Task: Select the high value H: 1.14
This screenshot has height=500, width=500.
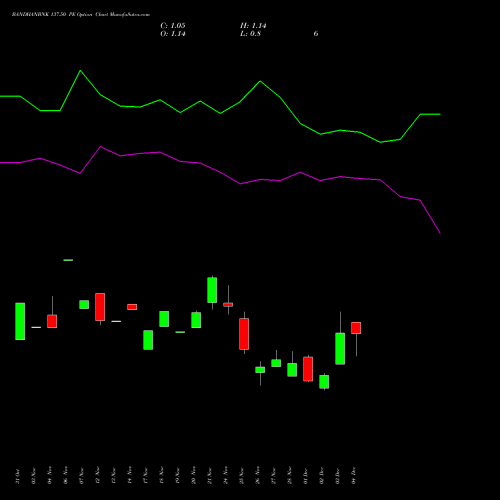Action: (x=253, y=26)
